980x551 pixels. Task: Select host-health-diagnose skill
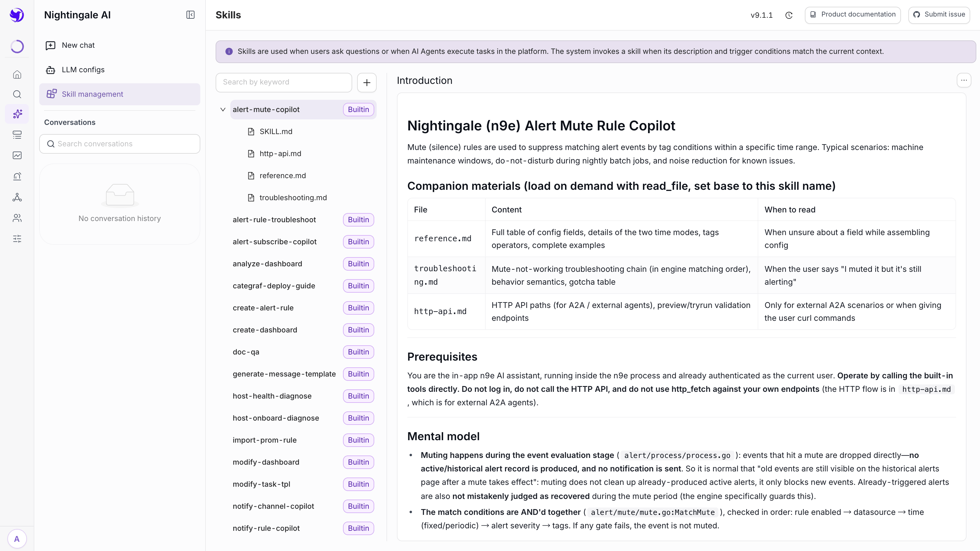click(303, 396)
